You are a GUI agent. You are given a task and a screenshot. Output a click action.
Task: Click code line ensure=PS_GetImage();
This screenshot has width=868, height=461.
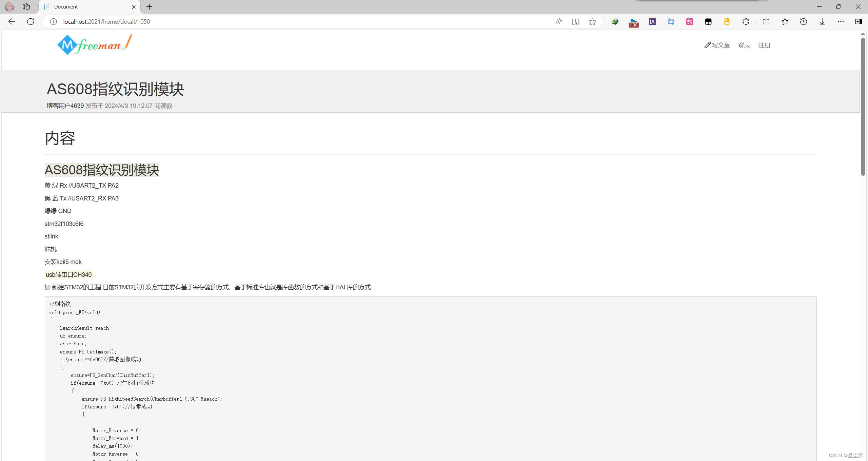pyautogui.click(x=88, y=352)
